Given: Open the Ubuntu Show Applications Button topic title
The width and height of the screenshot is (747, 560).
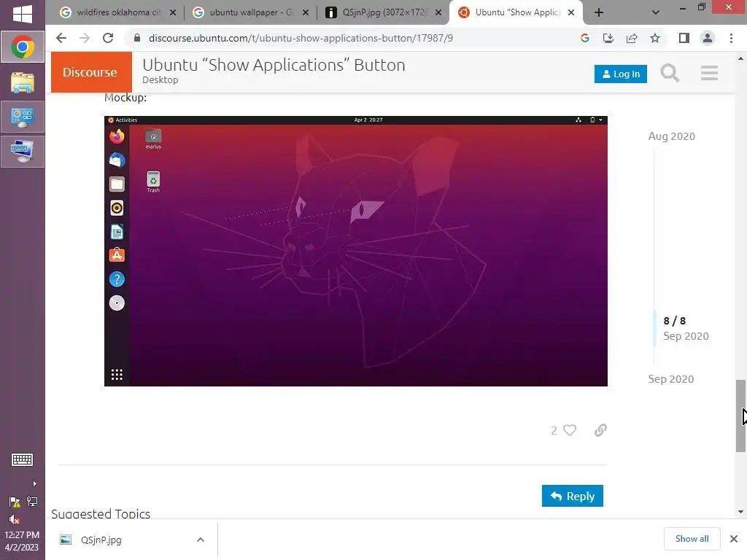Looking at the screenshot, I should pos(274,65).
